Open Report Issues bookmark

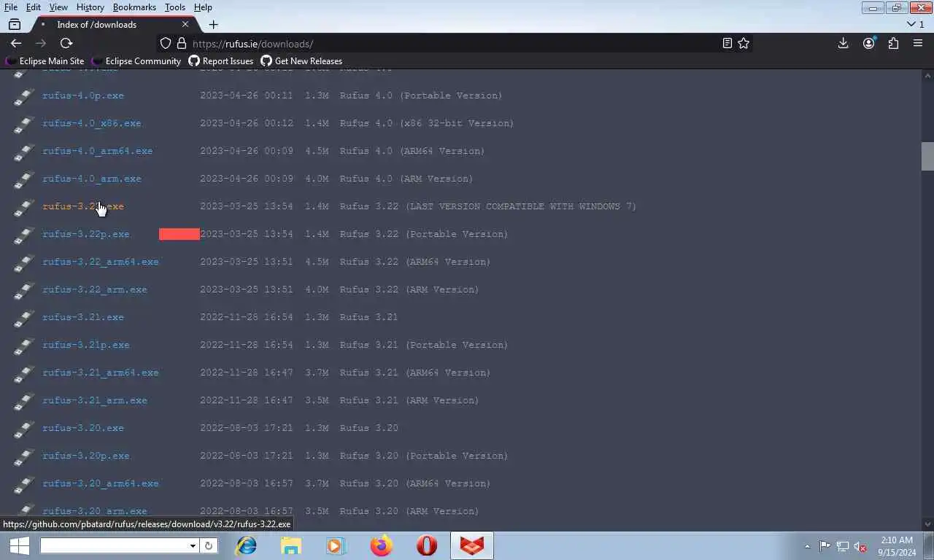click(x=221, y=61)
